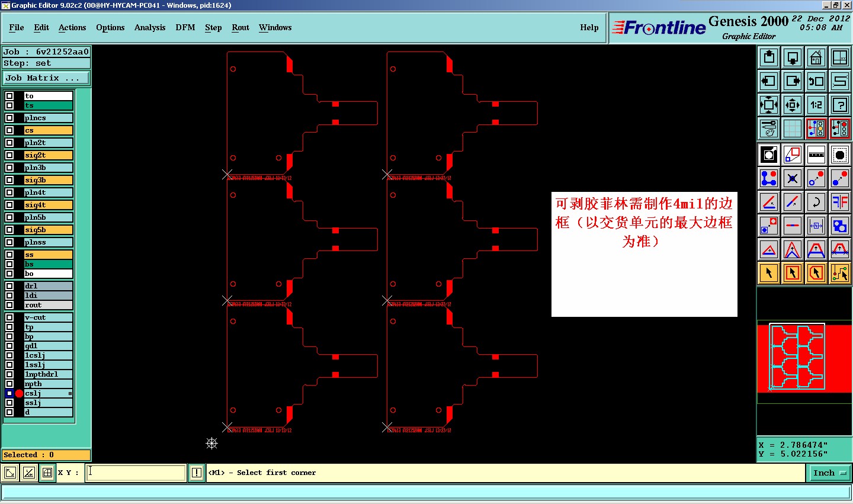Select the rectangle area selection tool

pos(793,273)
